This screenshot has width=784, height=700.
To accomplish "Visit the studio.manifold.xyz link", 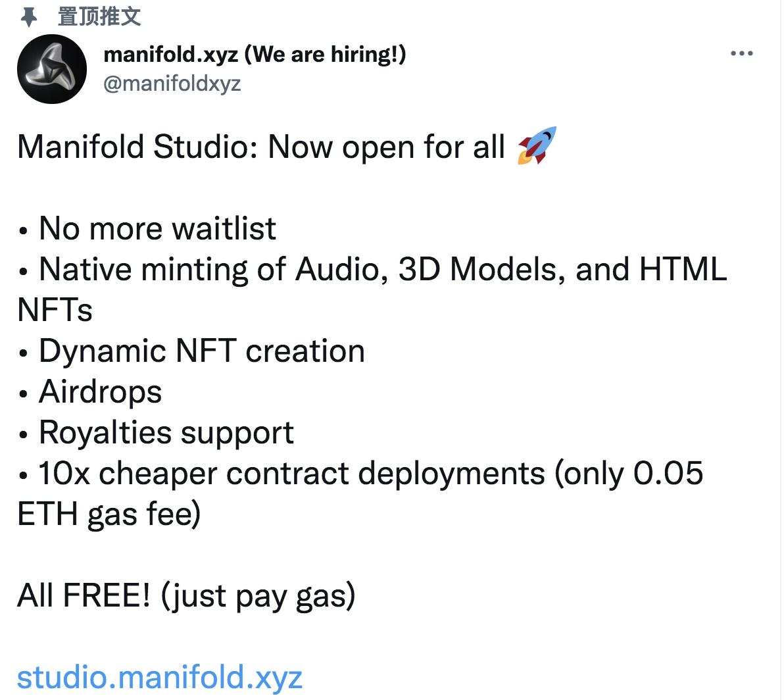I will 160,674.
